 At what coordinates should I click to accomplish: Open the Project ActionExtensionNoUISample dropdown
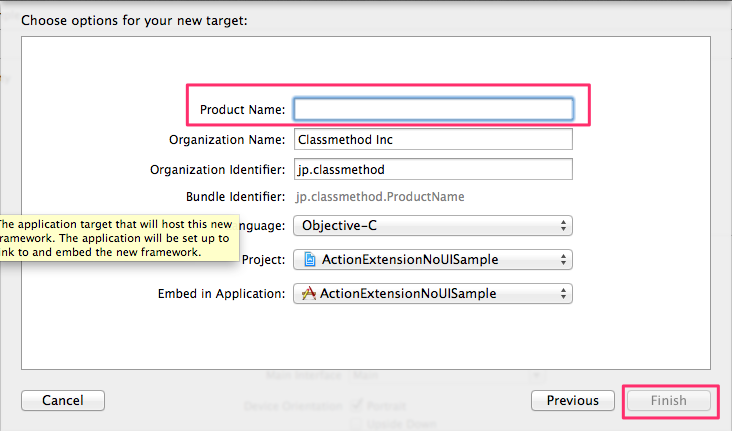click(x=432, y=260)
